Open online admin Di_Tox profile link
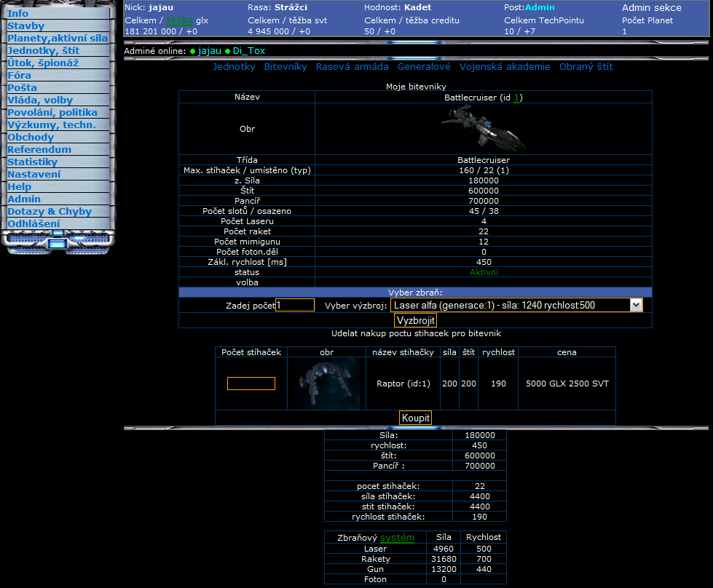 click(x=249, y=51)
